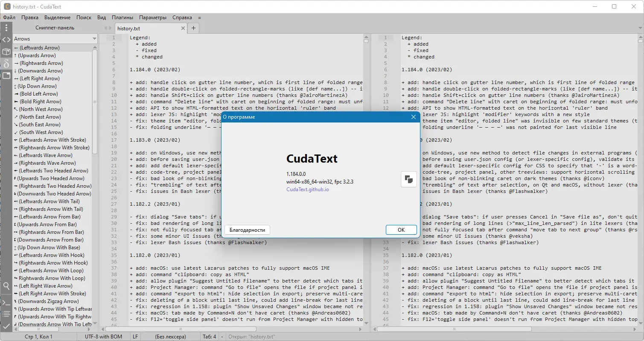Open the Параметры menu
This screenshot has height=341, width=644.
point(153,17)
